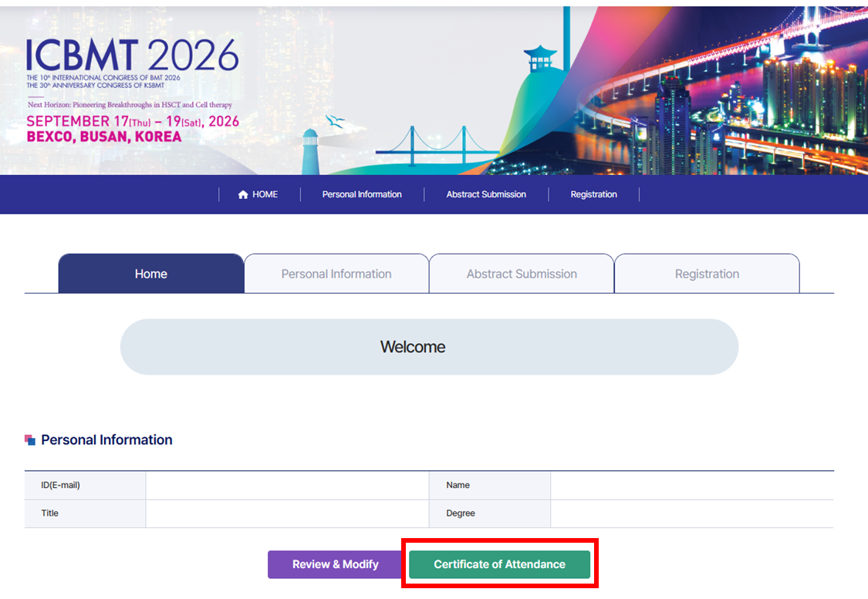868x599 pixels.
Task: Switch to the Abstract Submission tab
Action: click(x=522, y=274)
